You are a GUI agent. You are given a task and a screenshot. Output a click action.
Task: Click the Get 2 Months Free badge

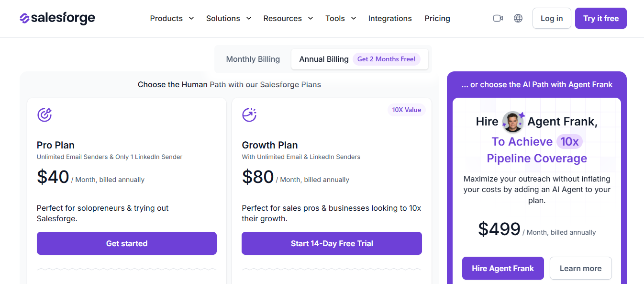387,59
